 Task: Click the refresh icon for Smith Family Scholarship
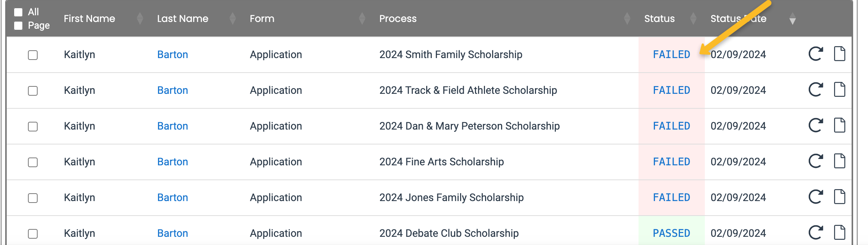815,54
